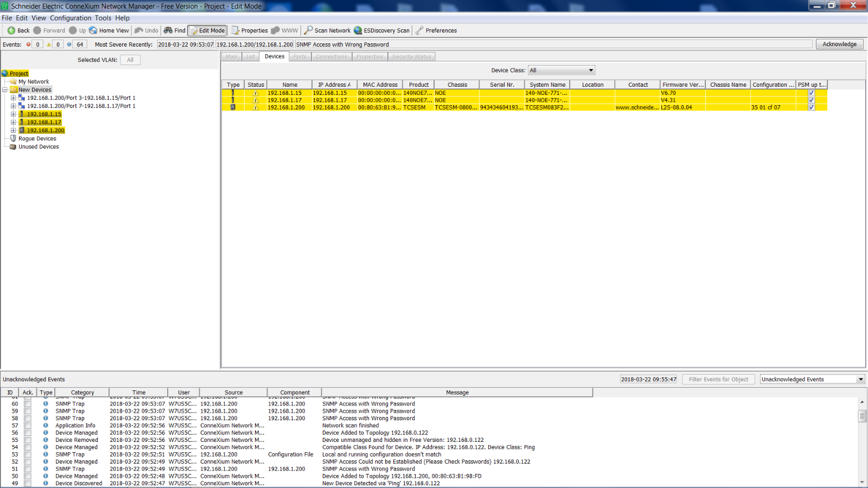Image resolution: width=868 pixels, height=488 pixels.
Task: Expand the Port 3-192.168.1.15 connection node
Action: point(13,98)
